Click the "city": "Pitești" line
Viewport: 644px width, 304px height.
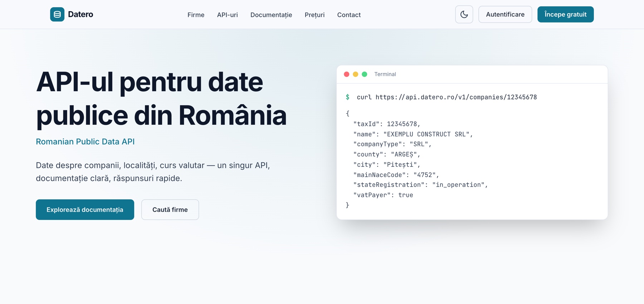387,165
